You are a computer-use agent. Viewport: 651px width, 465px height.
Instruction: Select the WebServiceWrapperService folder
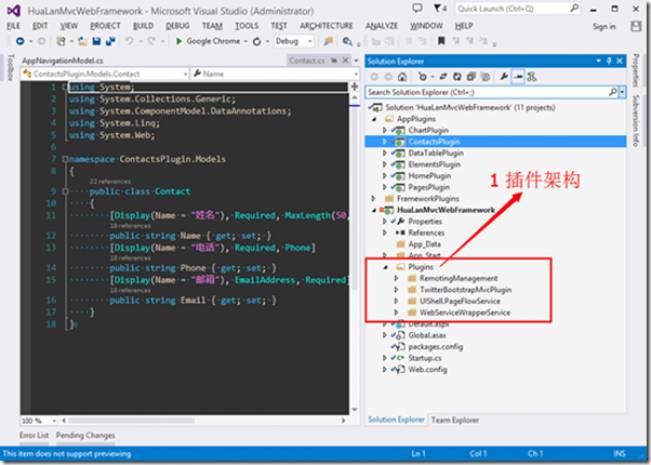(465, 312)
